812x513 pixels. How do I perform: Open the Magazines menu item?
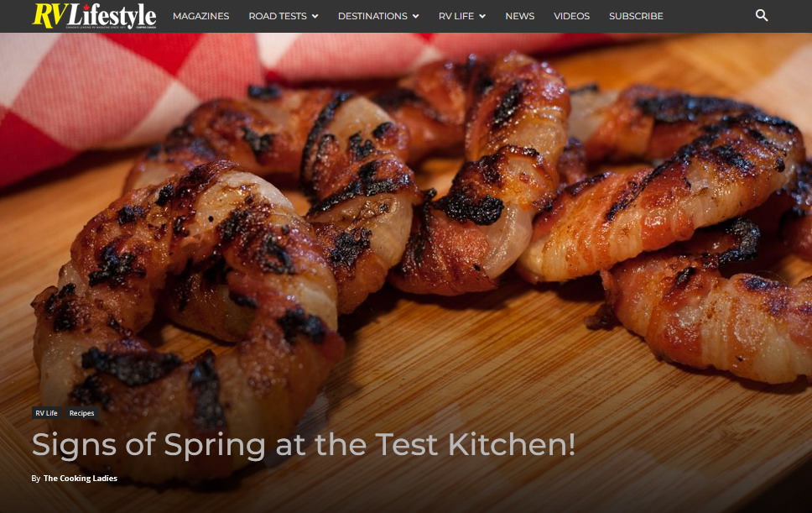point(201,16)
